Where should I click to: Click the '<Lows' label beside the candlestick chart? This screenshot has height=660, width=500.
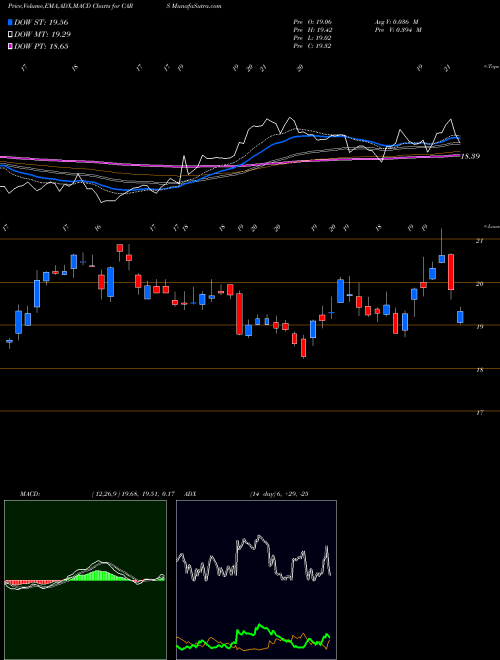pos(491,226)
